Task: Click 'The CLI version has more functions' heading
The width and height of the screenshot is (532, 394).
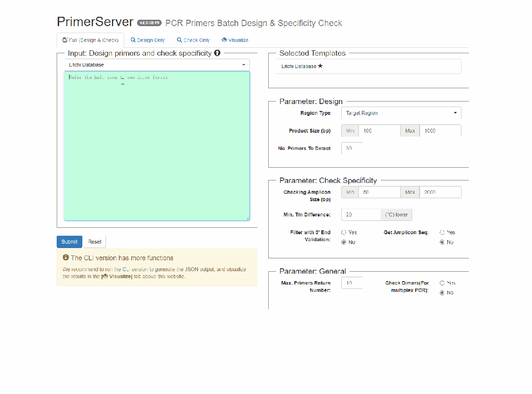Action: [122, 258]
